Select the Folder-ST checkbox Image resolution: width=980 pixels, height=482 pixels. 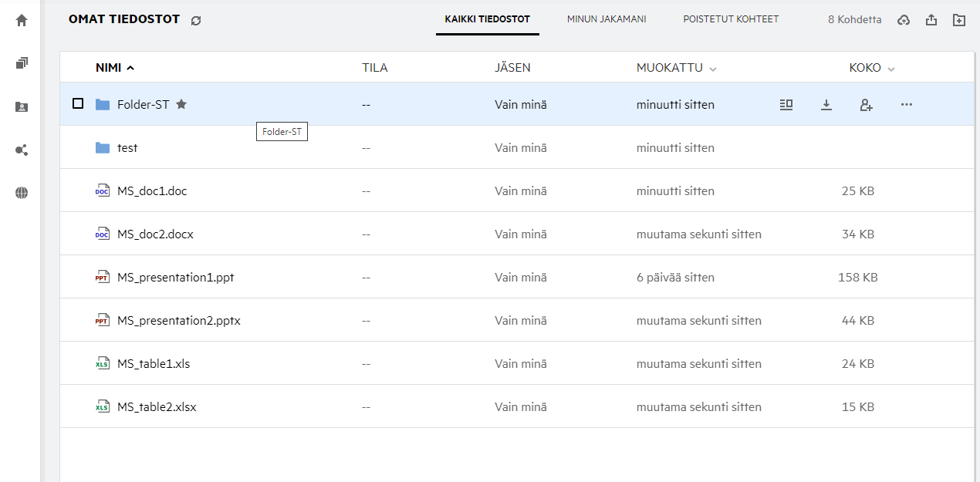pos(78,103)
